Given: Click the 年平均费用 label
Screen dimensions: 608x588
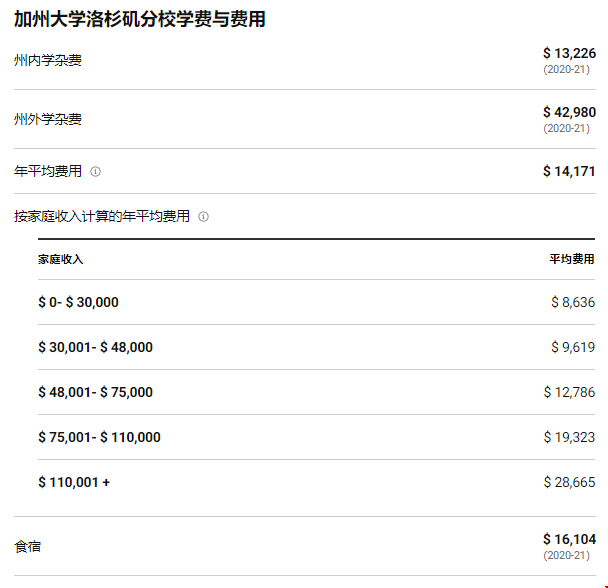Looking at the screenshot, I should 48,171.
